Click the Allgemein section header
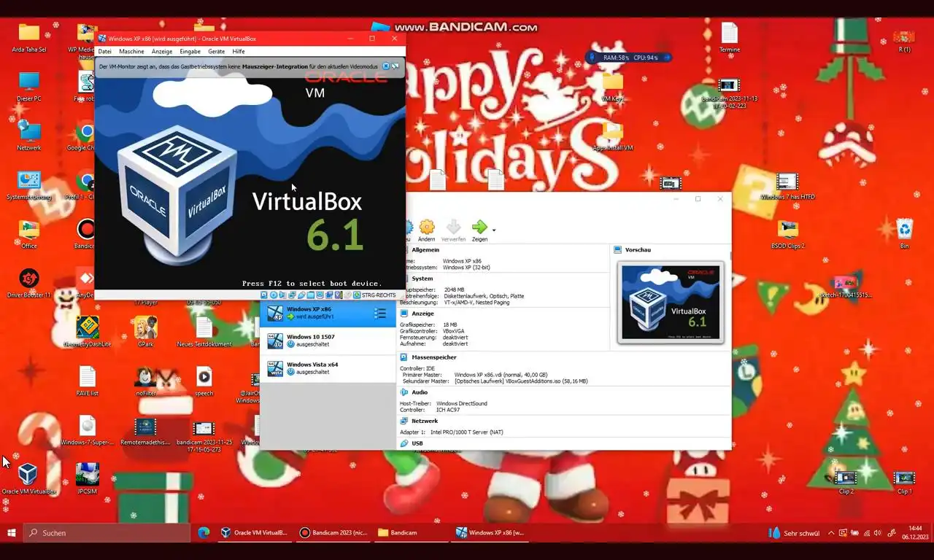This screenshot has height=560, width=934. [x=425, y=249]
